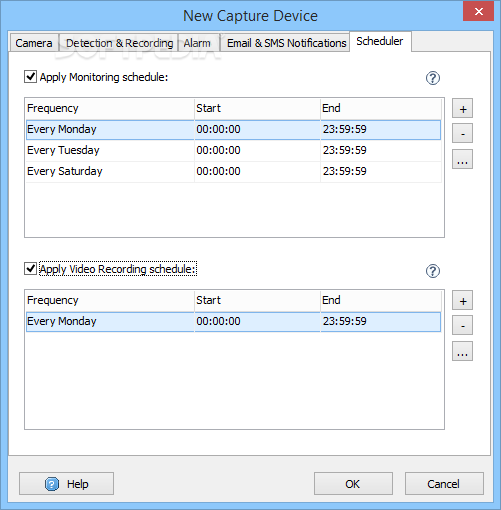501x510 pixels.
Task: Open help for Video Recording schedule question icon
Action: [433, 271]
